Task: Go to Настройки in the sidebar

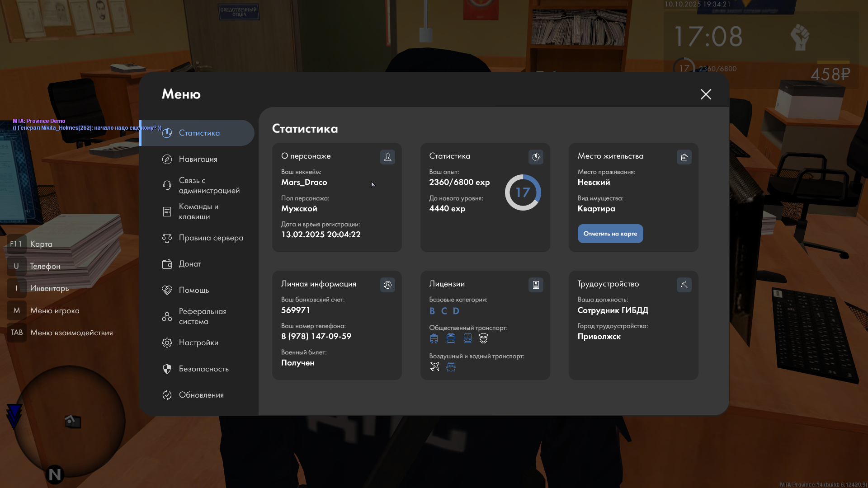Action: pyautogui.click(x=198, y=343)
